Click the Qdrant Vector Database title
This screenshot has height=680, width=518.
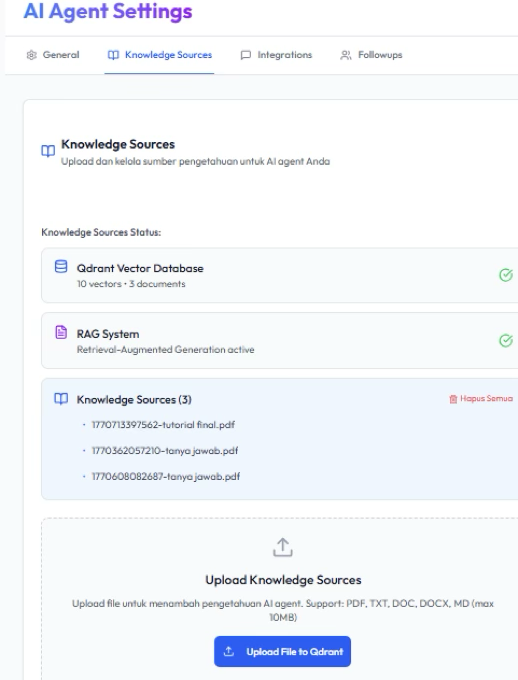coord(140,268)
